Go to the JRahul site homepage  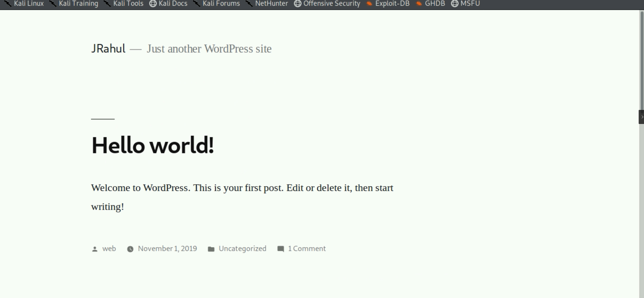click(108, 48)
